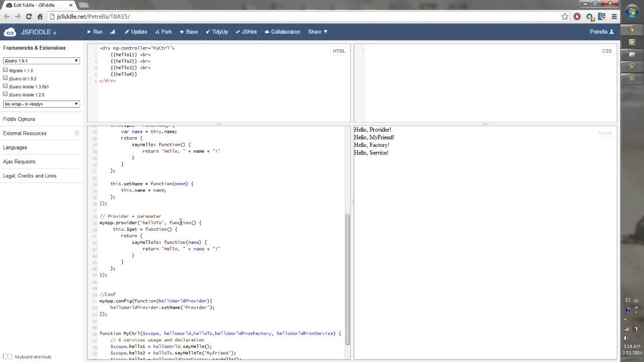
Task: Click the JSFiddle cloud logo icon
Action: click(10, 32)
